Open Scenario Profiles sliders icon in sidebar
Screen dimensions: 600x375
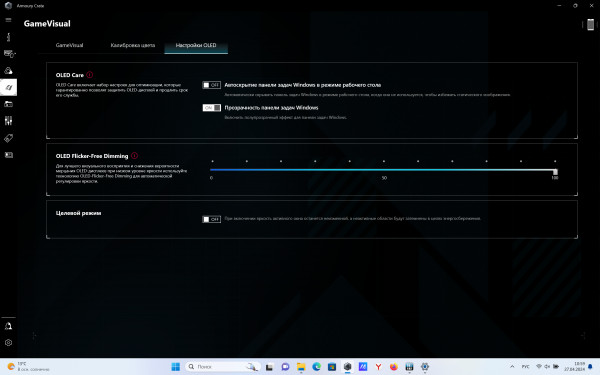click(8, 121)
